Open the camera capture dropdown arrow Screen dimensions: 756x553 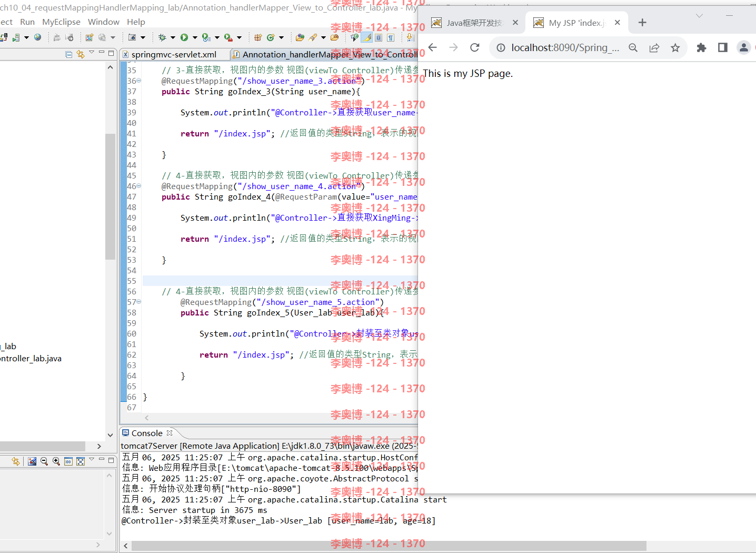coord(143,37)
